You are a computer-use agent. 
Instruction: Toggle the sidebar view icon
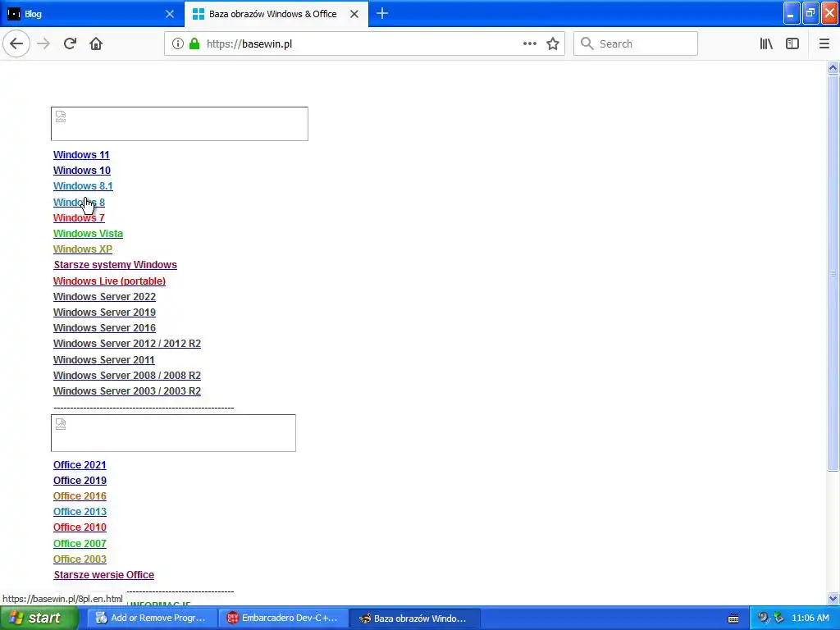click(x=792, y=44)
